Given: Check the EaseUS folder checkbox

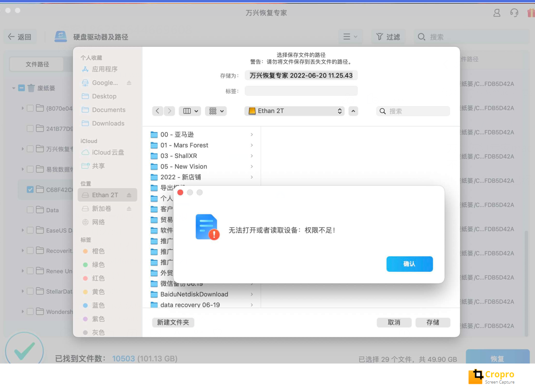Looking at the screenshot, I should (x=30, y=230).
